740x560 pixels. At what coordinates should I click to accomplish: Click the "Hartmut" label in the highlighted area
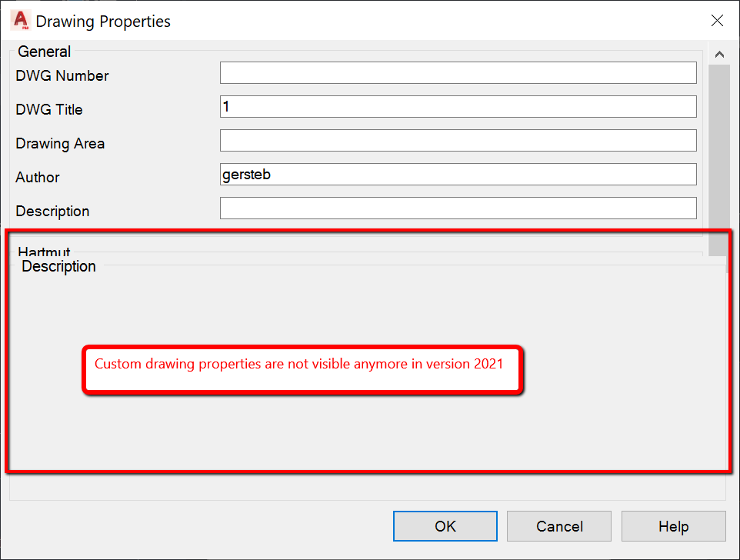click(x=43, y=252)
